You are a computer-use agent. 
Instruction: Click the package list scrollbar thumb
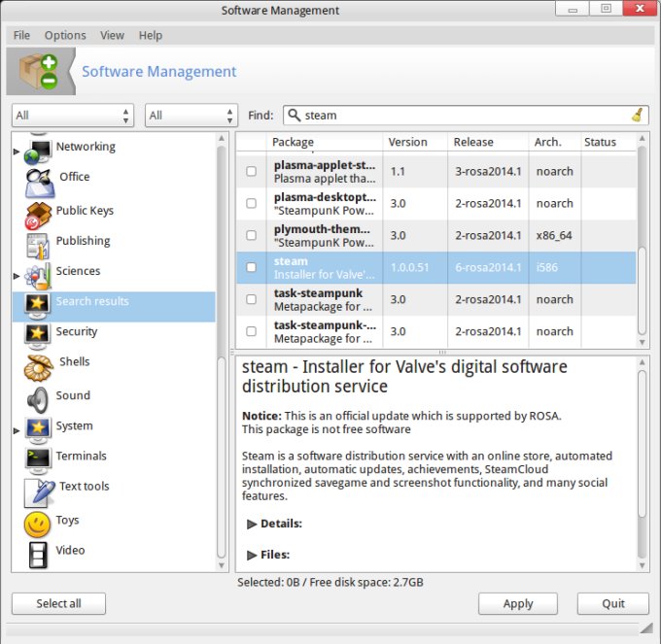[642, 290]
